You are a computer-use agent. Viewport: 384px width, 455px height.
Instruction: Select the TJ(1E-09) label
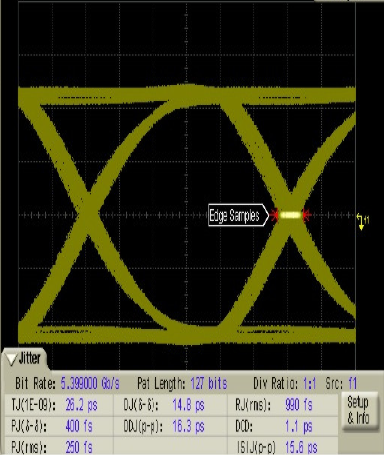pos(33,405)
